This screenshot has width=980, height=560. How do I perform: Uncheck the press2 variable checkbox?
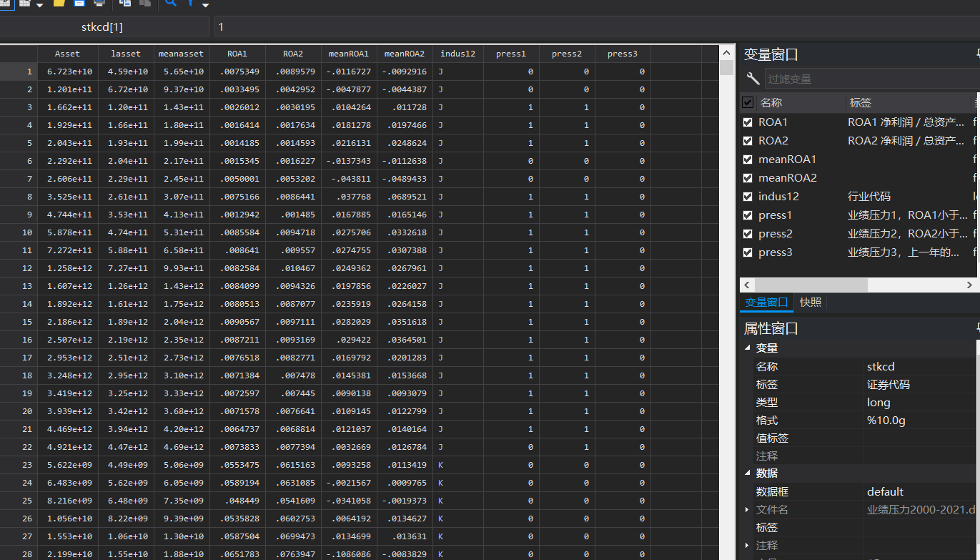(748, 234)
